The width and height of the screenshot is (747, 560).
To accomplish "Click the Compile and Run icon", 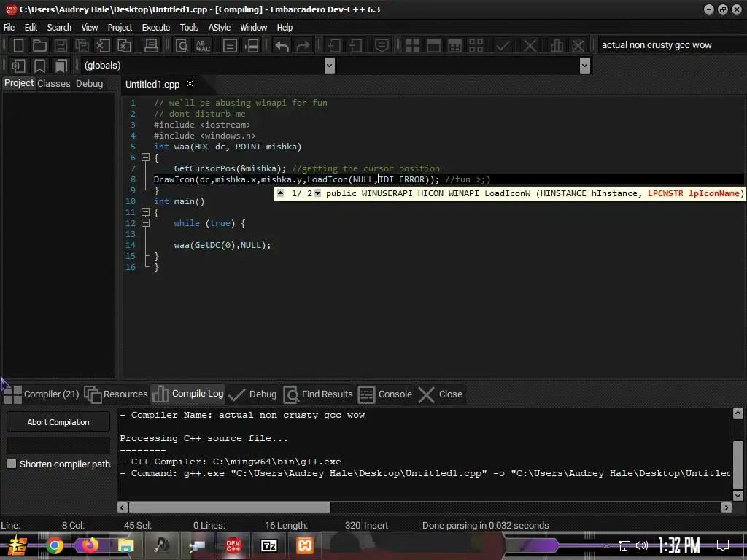I will click(455, 45).
